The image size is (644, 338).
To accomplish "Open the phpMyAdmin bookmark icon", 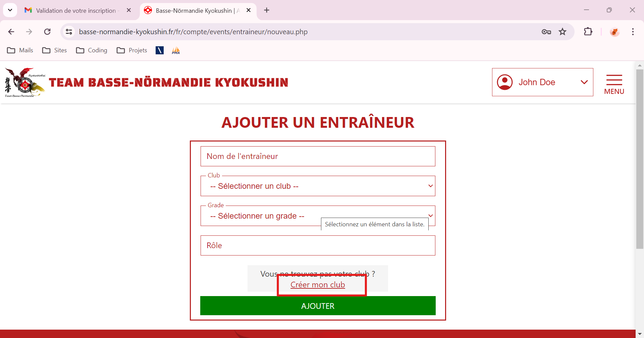I will (x=176, y=50).
